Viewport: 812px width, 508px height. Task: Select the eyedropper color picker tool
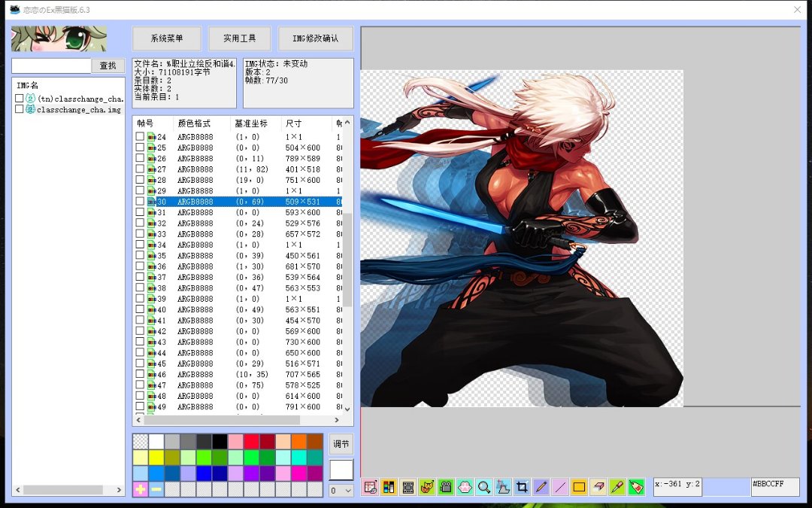point(617,487)
